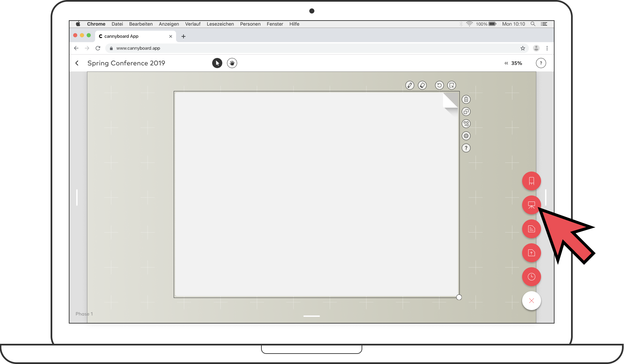Go back from Spring Conference 2019 board
This screenshot has width=624, height=364.
pyautogui.click(x=77, y=63)
